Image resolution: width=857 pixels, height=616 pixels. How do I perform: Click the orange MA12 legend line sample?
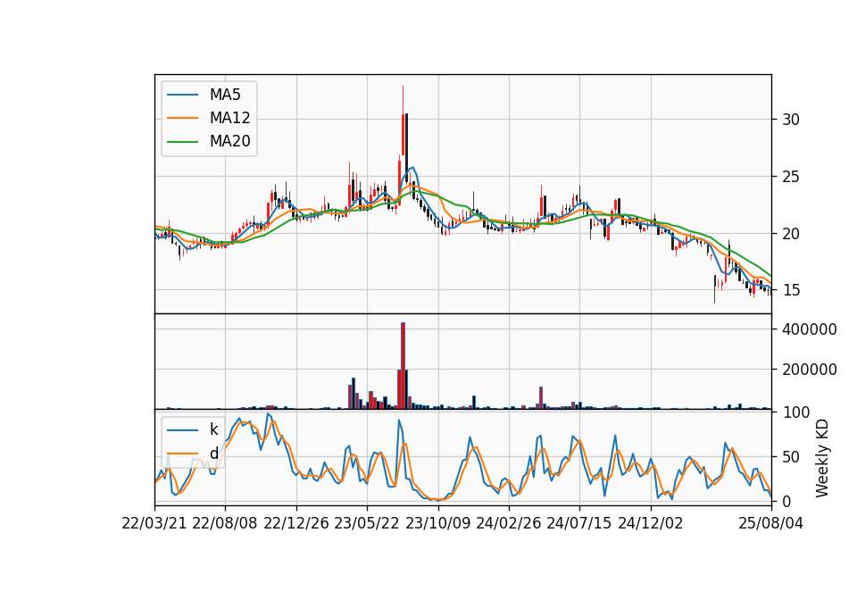[x=182, y=118]
